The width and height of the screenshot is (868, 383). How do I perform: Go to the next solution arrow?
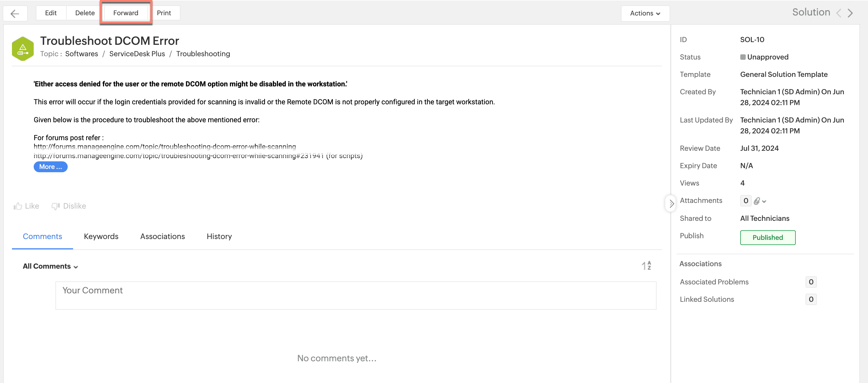pos(851,13)
